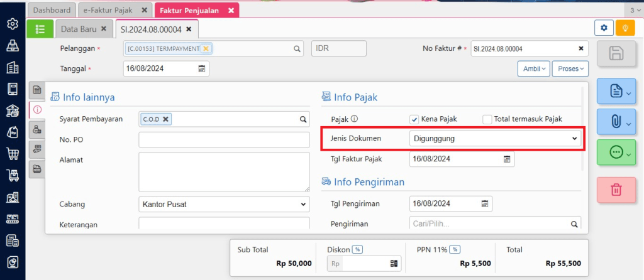Check the Total termasuk Pajak checkbox
Image resolution: width=644 pixels, height=280 pixels.
click(487, 119)
